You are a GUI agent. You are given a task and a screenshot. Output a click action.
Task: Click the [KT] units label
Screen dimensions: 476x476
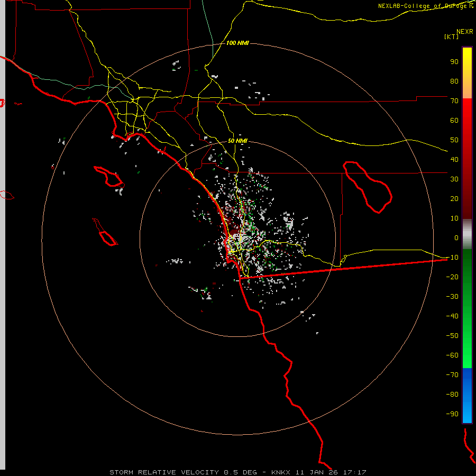[x=451, y=36]
